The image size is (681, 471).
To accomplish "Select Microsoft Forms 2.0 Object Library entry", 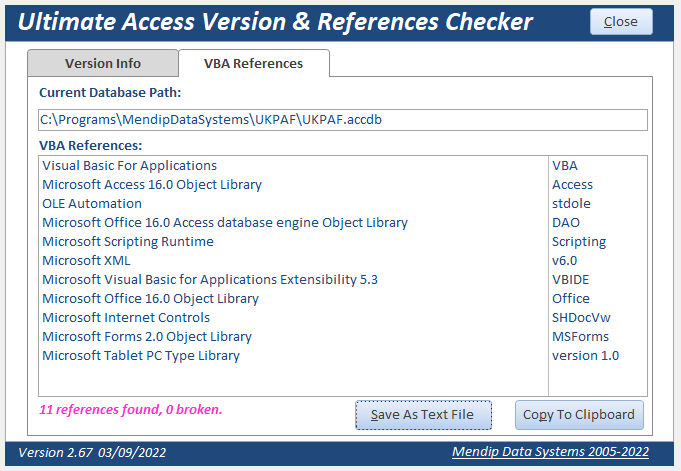I will coord(147,337).
